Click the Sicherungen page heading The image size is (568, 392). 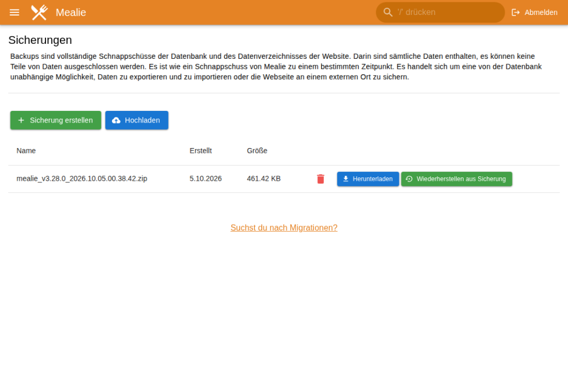pyautogui.click(x=40, y=40)
